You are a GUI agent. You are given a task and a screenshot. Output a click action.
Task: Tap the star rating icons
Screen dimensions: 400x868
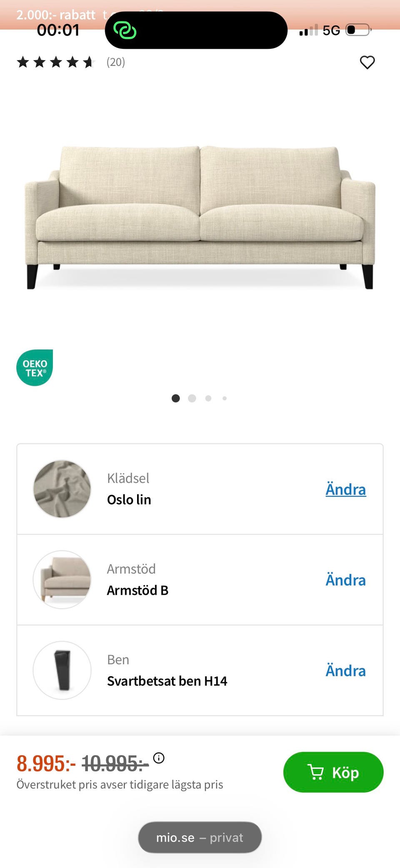[x=56, y=63]
